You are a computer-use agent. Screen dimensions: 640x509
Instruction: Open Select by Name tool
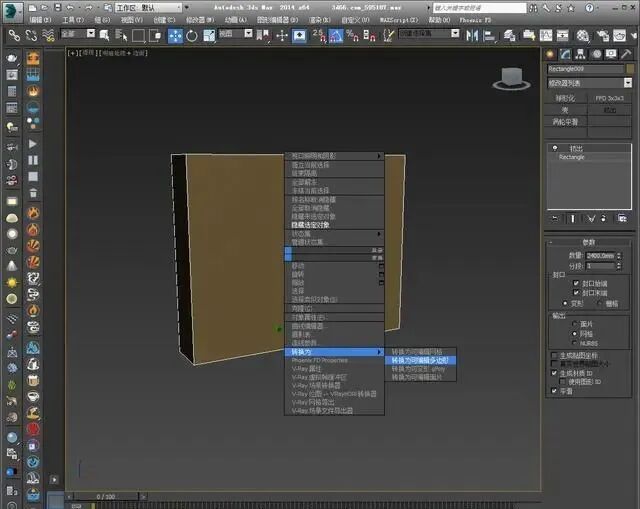(x=121, y=36)
